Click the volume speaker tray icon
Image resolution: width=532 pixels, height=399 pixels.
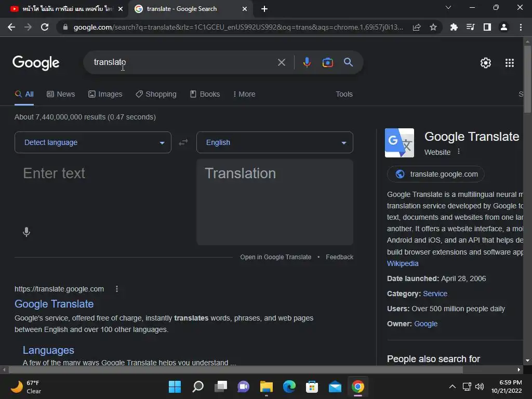(x=480, y=387)
